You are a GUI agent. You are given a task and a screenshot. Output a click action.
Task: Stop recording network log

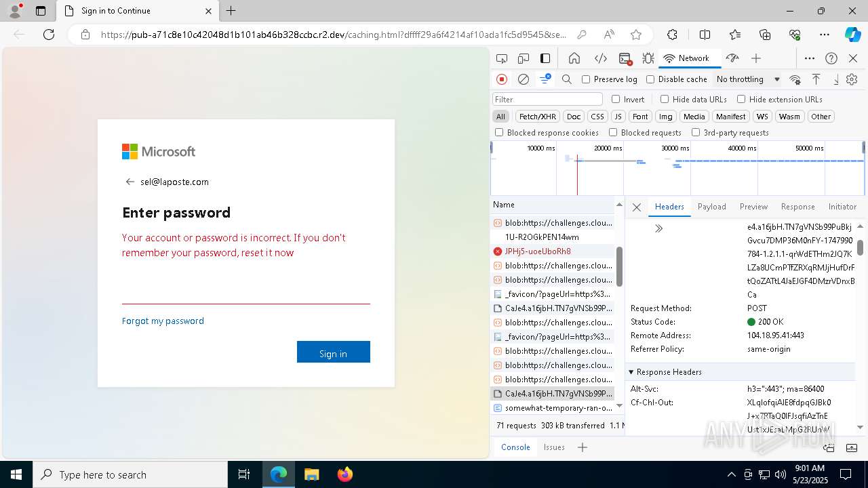pyautogui.click(x=502, y=79)
